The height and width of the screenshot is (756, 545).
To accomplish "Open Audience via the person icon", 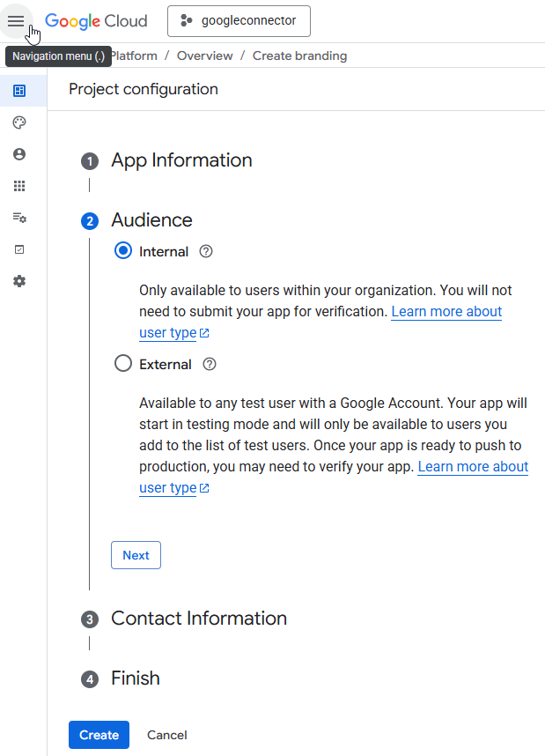I will [x=19, y=154].
